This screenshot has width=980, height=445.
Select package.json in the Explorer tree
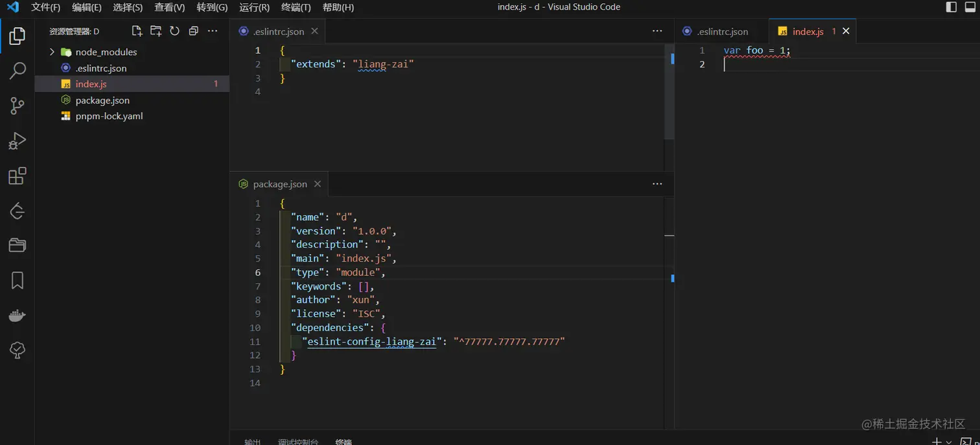132,100
